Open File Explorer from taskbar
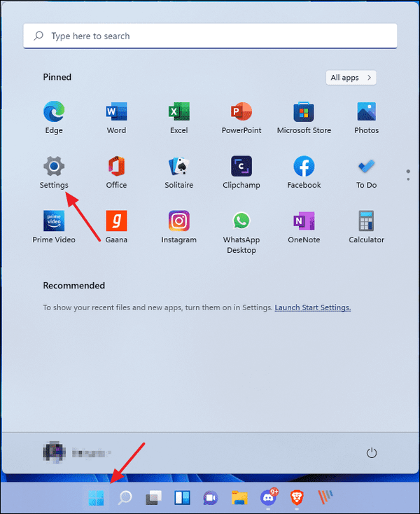The height and width of the screenshot is (514, 420). 239,498
